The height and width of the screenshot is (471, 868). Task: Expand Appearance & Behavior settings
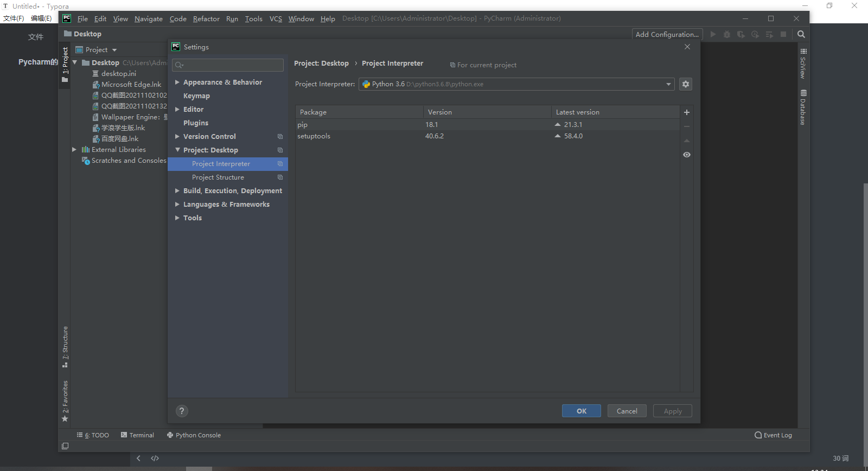[177, 82]
